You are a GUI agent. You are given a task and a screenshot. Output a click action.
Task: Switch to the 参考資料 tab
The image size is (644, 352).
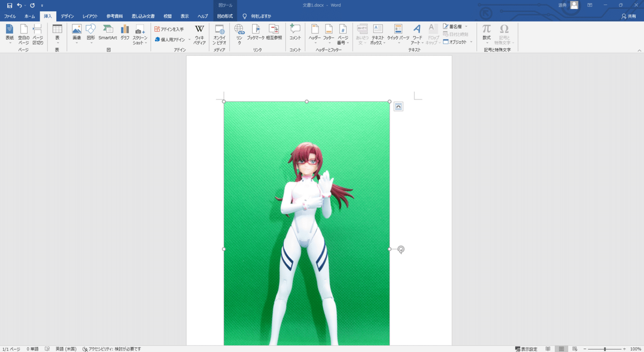(x=113, y=17)
